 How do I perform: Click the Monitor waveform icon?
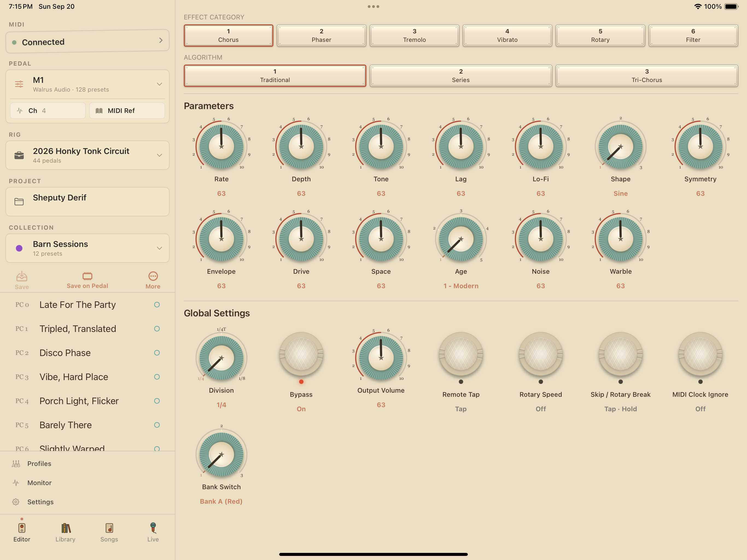(16, 483)
